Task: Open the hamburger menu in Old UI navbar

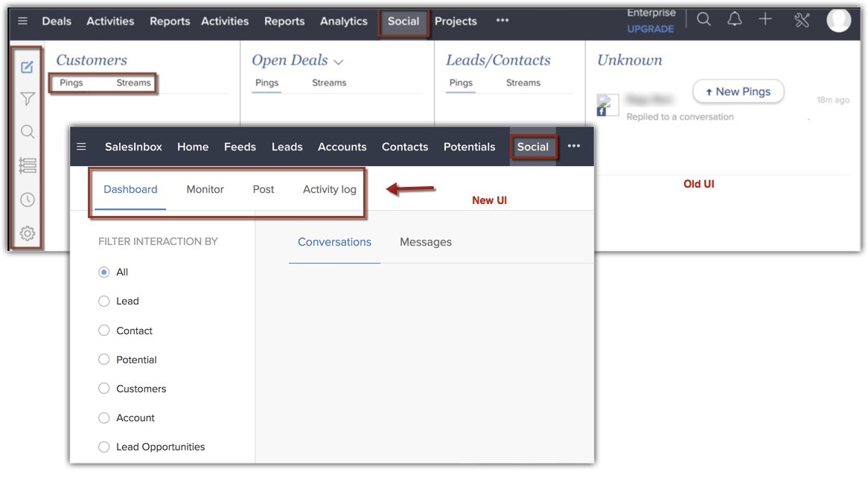Action: 22,21
